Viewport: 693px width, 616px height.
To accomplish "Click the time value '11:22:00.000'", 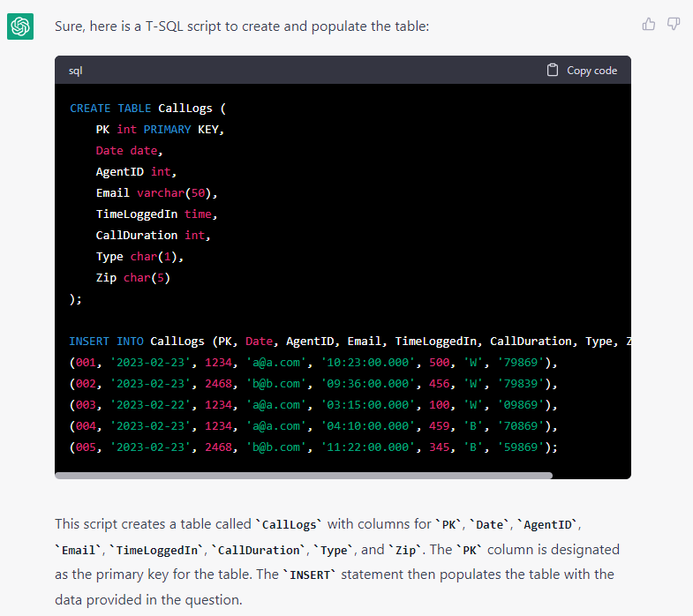I will click(368, 447).
